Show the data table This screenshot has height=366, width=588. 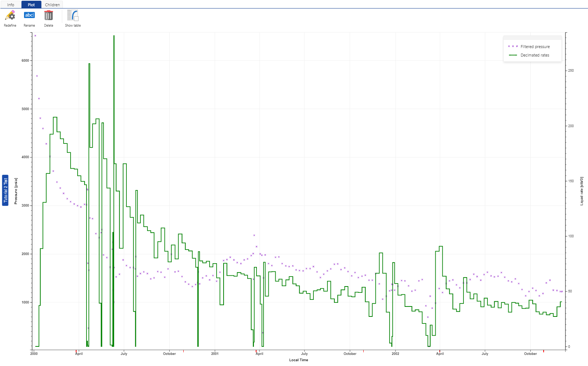(x=73, y=18)
